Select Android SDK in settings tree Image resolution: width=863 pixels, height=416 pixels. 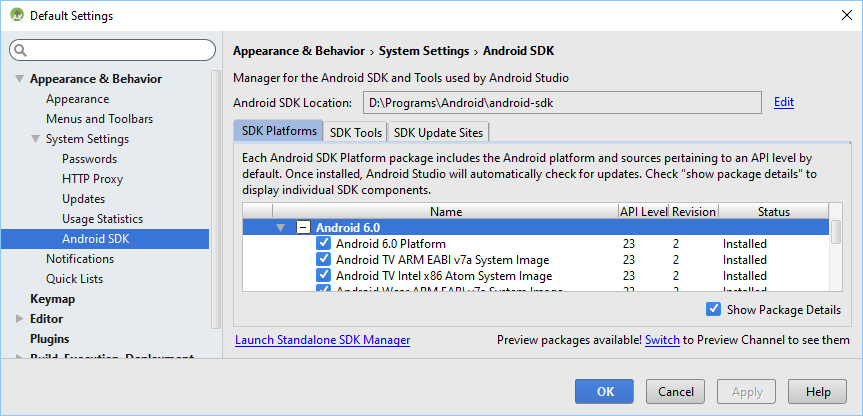click(x=105, y=239)
